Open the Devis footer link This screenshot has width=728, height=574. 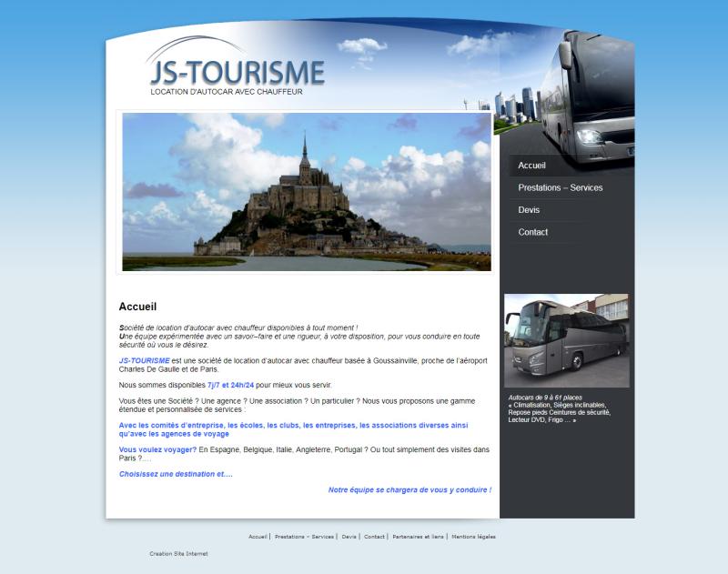pyautogui.click(x=348, y=538)
